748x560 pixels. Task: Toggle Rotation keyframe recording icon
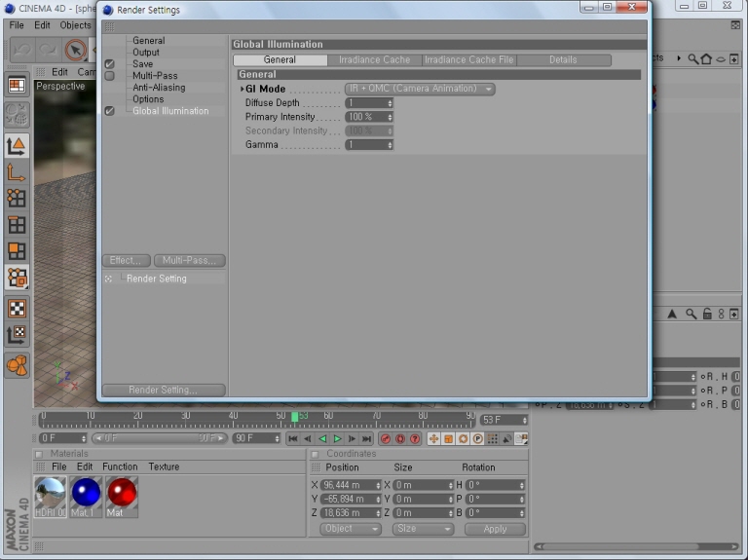click(464, 438)
